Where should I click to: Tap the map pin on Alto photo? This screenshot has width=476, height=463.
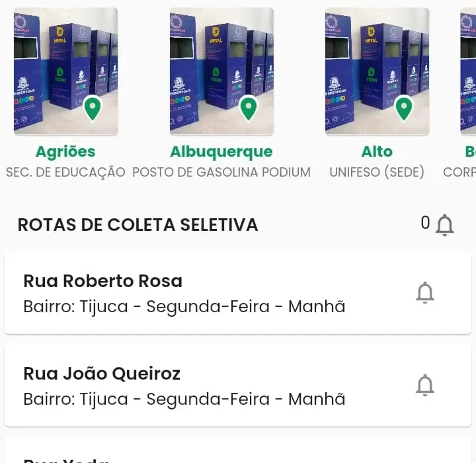click(404, 108)
